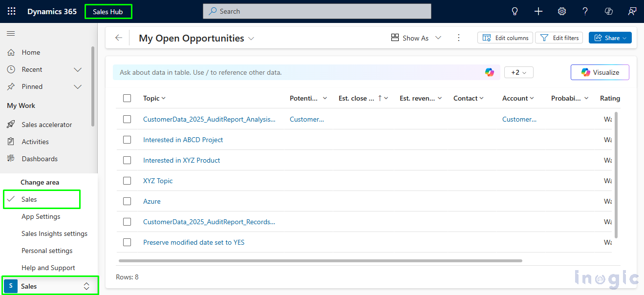
Task: Open the settings gear
Action: pos(562,11)
